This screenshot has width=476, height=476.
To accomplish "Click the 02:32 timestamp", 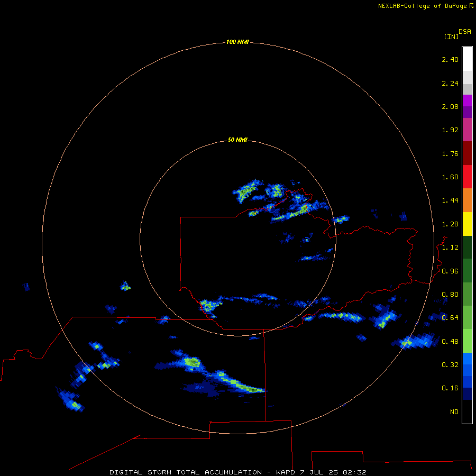I will [x=354, y=472].
